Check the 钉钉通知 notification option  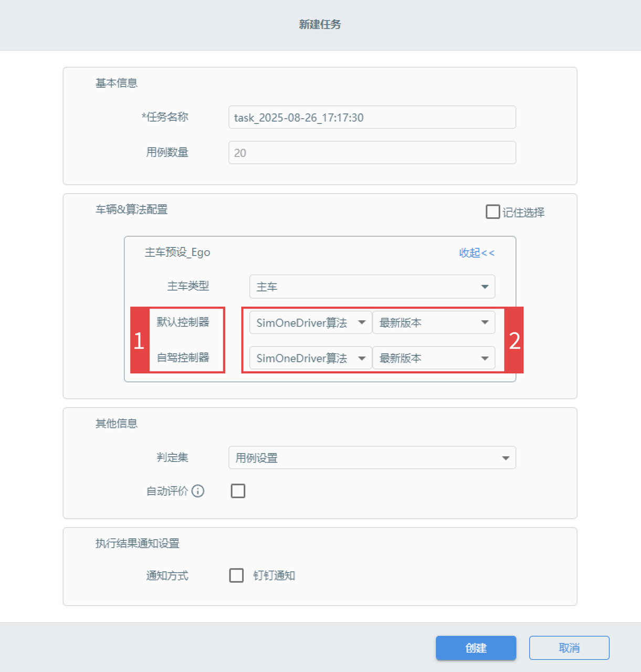[236, 575]
